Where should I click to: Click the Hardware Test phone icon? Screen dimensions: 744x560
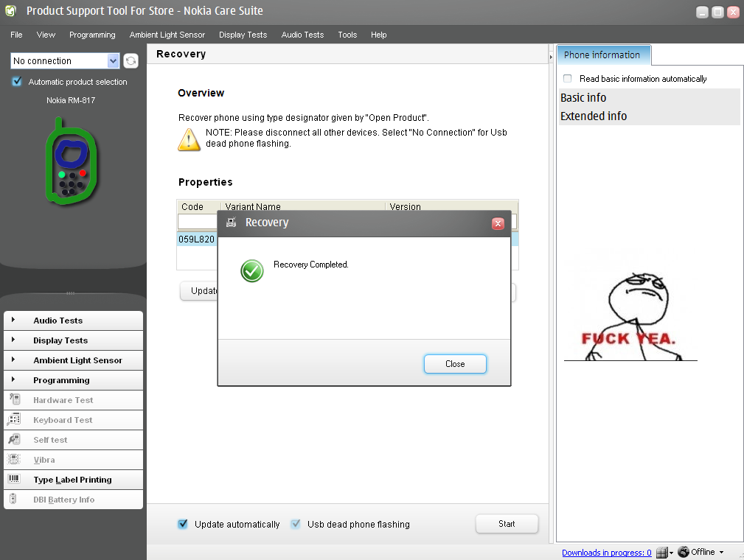(15, 399)
